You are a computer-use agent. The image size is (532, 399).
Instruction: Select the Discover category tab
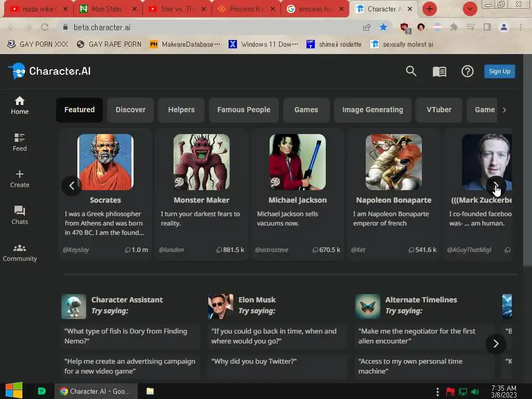pos(130,110)
